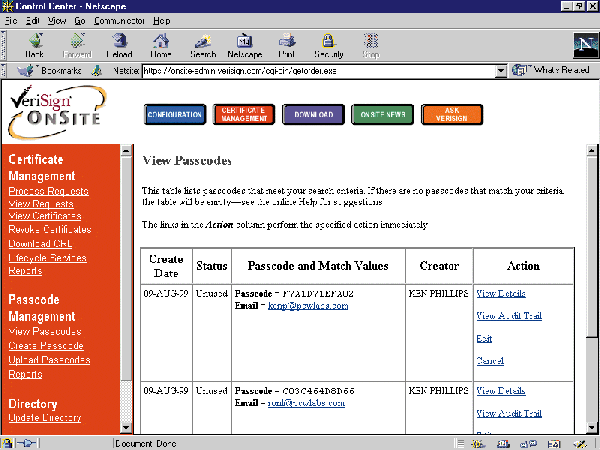Go to Home via the toolbar icon

click(161, 41)
